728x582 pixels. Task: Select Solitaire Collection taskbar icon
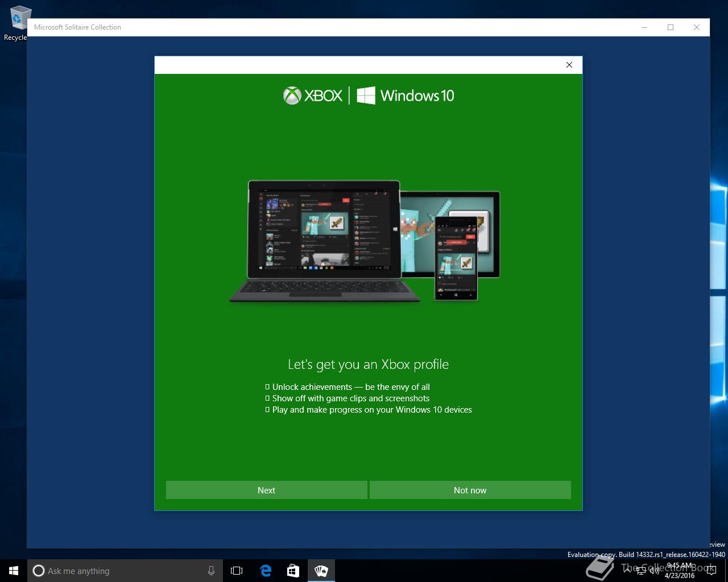(321, 571)
